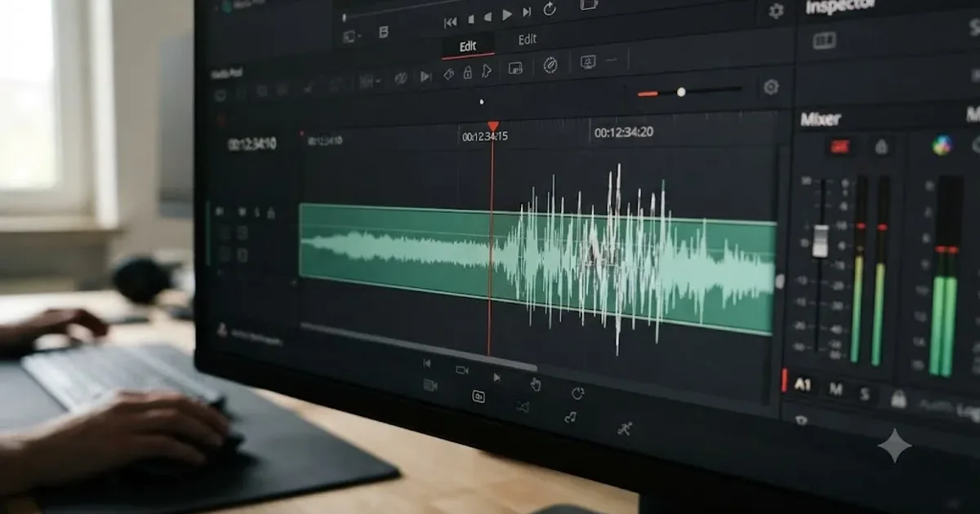Select the hand pan tool icon

pyautogui.click(x=536, y=384)
